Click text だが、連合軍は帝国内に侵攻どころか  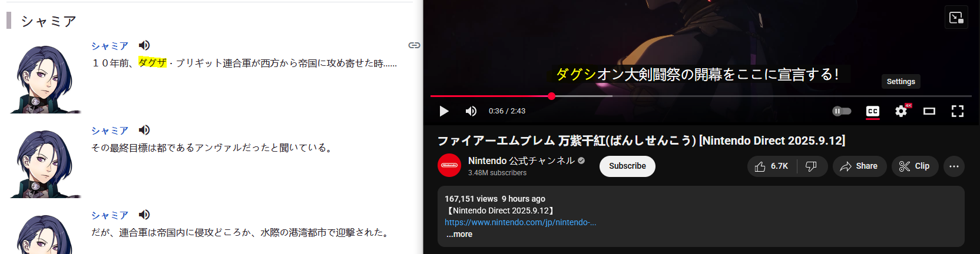click(172, 232)
